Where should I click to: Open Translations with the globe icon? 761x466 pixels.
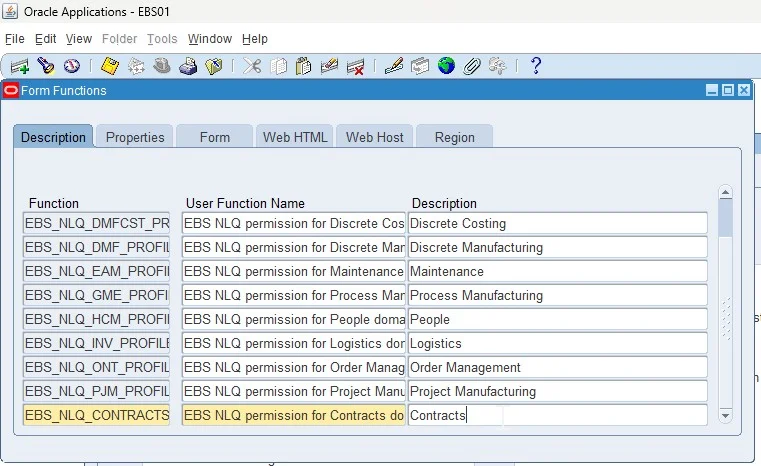tap(446, 66)
